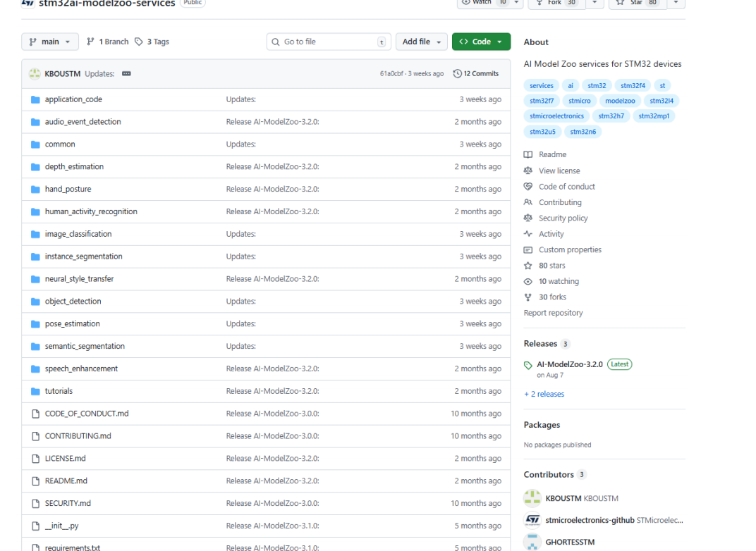This screenshot has height=551, width=756.
Task: Open the 3 Tags link
Action: point(152,42)
